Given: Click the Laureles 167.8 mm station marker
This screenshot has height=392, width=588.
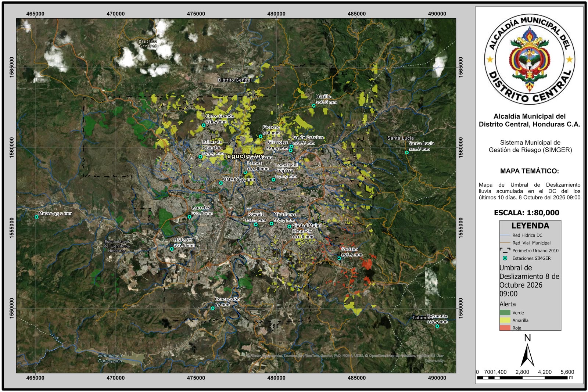Looking at the screenshot, I should point(190,217).
